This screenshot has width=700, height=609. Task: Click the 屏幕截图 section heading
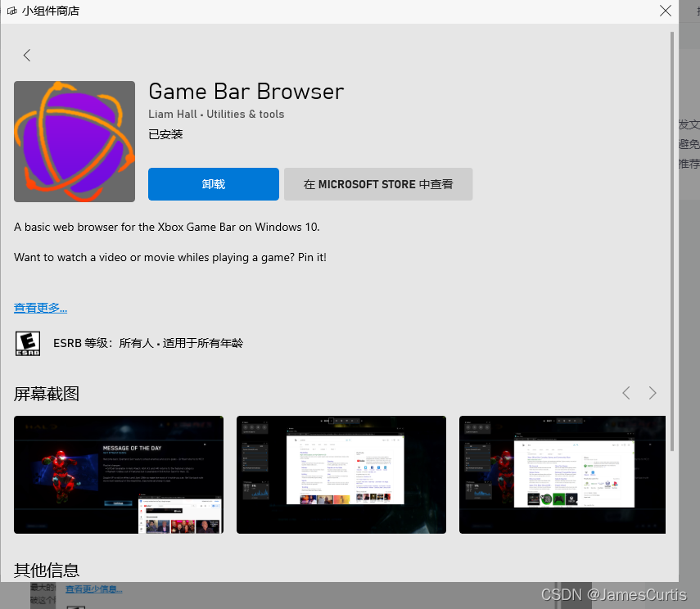[x=47, y=394]
